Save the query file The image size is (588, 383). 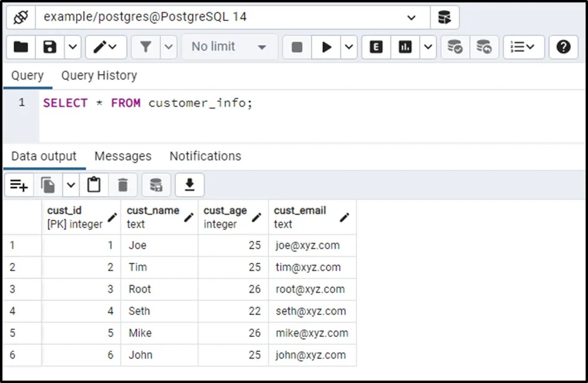tap(50, 47)
